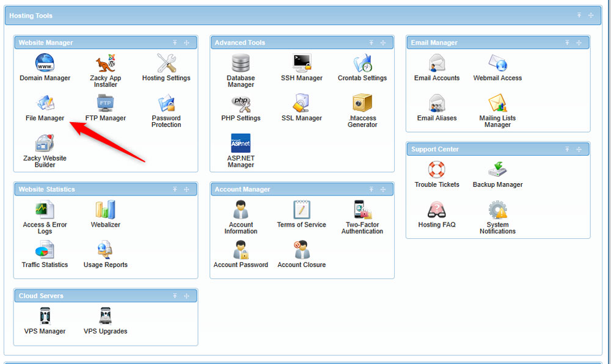The image size is (611, 364).
Task: Pin the Email Manager panel
Action: pos(566,43)
